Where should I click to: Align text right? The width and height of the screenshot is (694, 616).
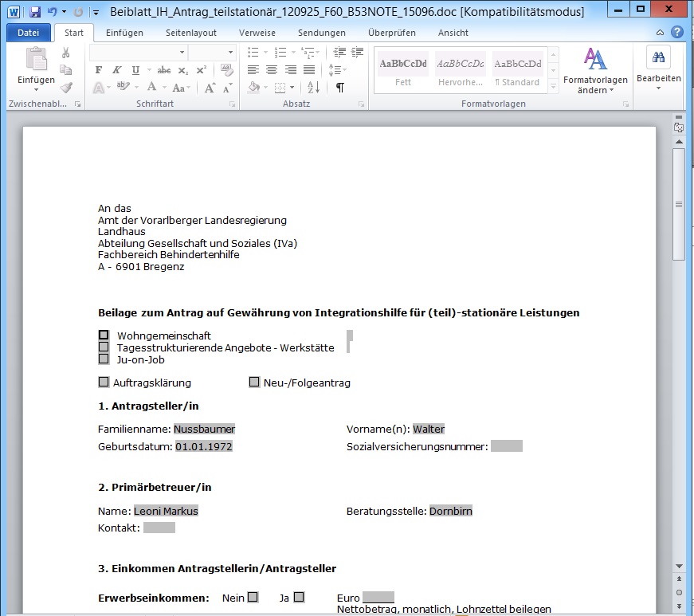coord(290,70)
